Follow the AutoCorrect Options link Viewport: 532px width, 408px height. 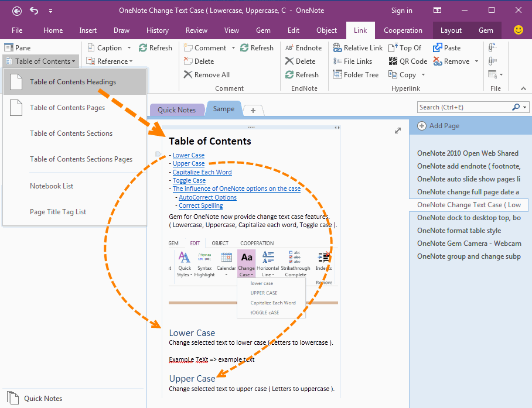[x=207, y=197]
